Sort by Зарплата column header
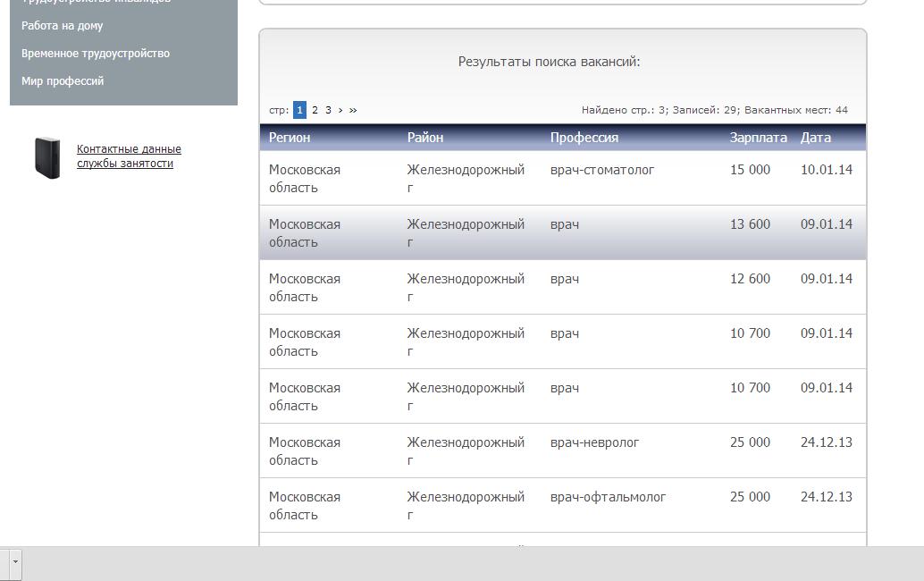The height and width of the screenshot is (581, 924). (x=758, y=138)
